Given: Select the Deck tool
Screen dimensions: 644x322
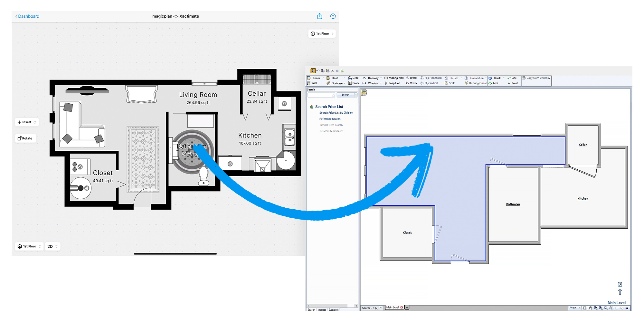Looking at the screenshot, I should (x=353, y=78).
